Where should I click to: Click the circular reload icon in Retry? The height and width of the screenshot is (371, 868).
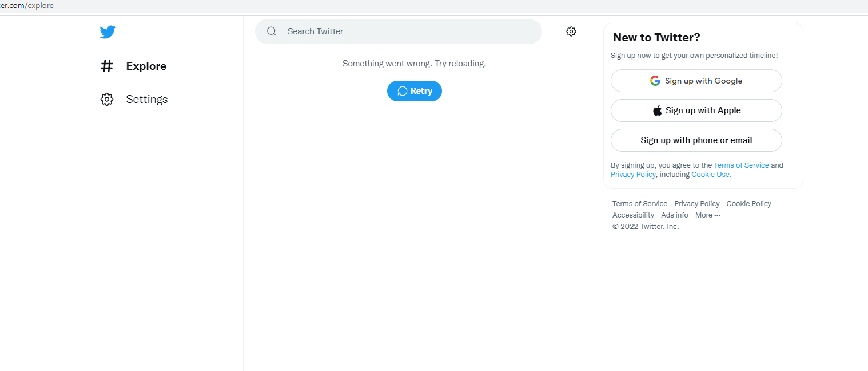tap(403, 92)
